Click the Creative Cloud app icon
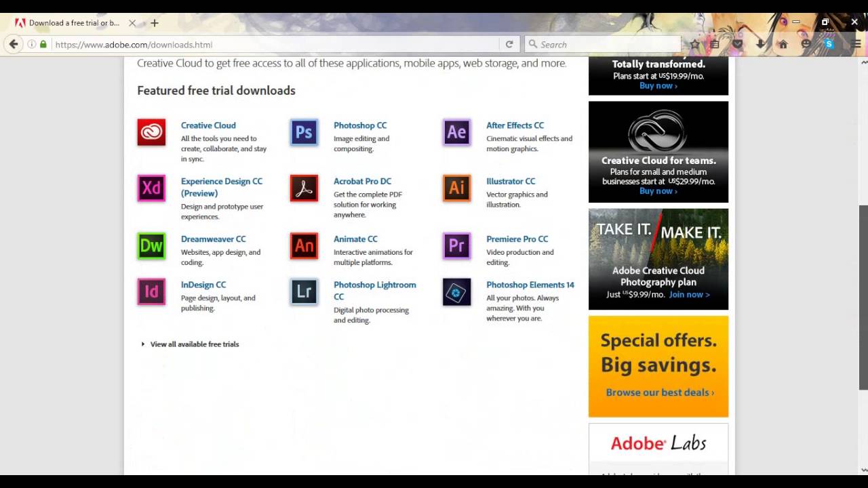The height and width of the screenshot is (488, 868). [151, 132]
